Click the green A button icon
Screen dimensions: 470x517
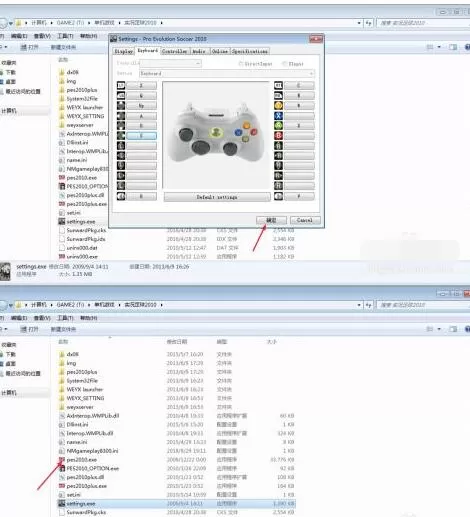[x=278, y=126]
